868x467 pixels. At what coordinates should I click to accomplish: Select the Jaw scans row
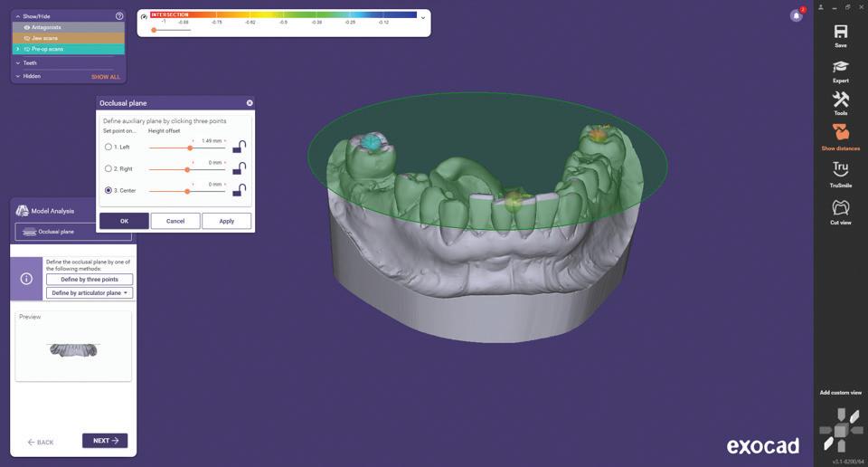coord(68,38)
